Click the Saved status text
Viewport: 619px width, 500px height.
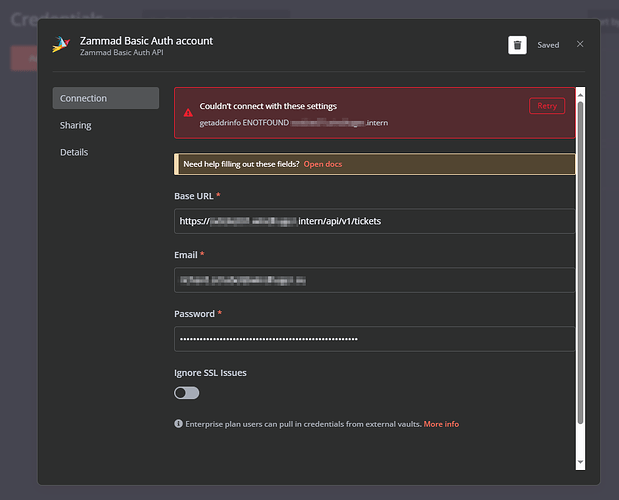point(548,45)
